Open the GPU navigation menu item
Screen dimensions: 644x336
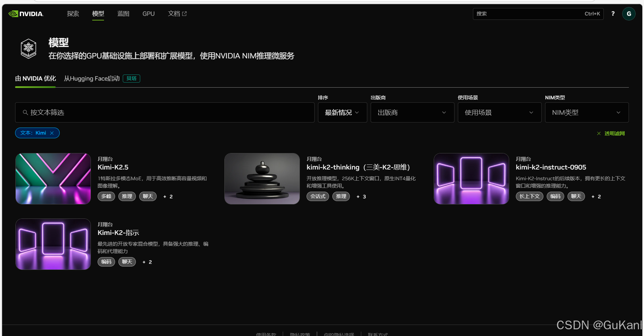pyautogui.click(x=149, y=13)
